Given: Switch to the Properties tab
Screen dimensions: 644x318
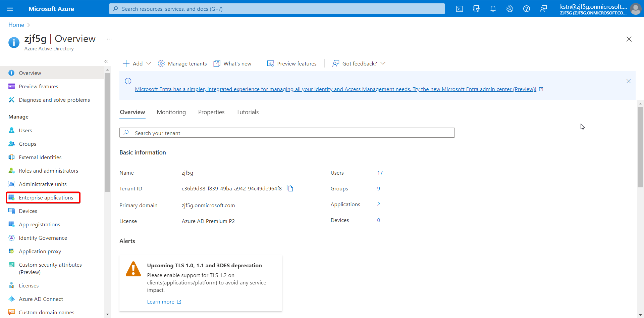Looking at the screenshot, I should (211, 112).
